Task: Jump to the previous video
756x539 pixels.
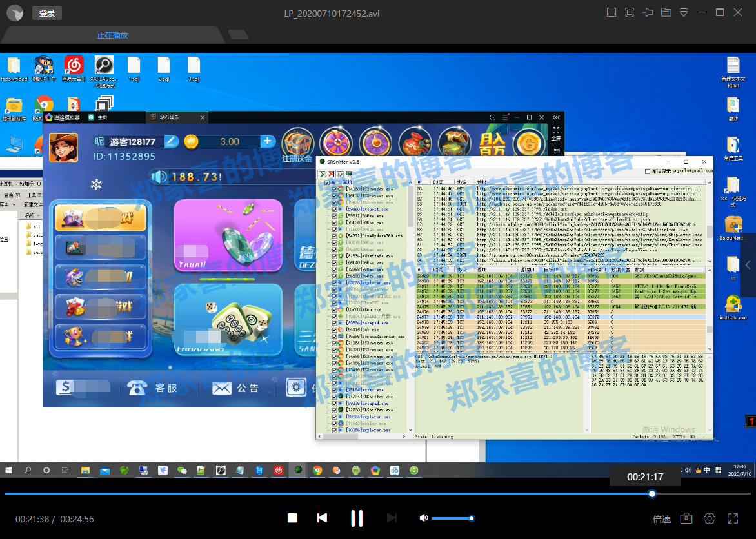Action: (322, 518)
